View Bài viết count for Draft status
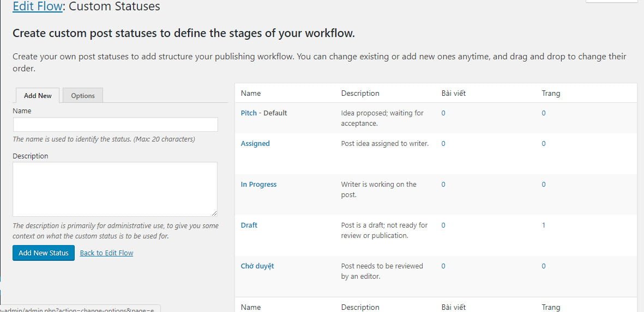The image size is (644, 312). (x=443, y=225)
